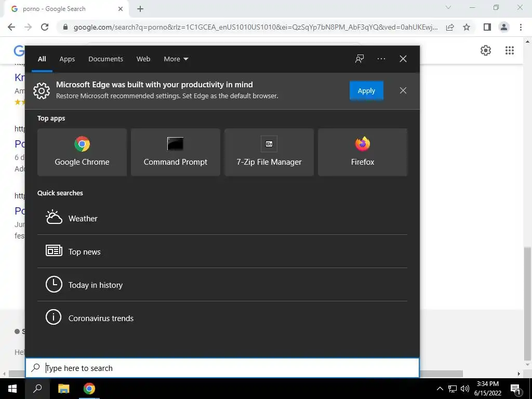Open 7-Zip File Manager tile
This screenshot has height=399, width=532.
(269, 152)
